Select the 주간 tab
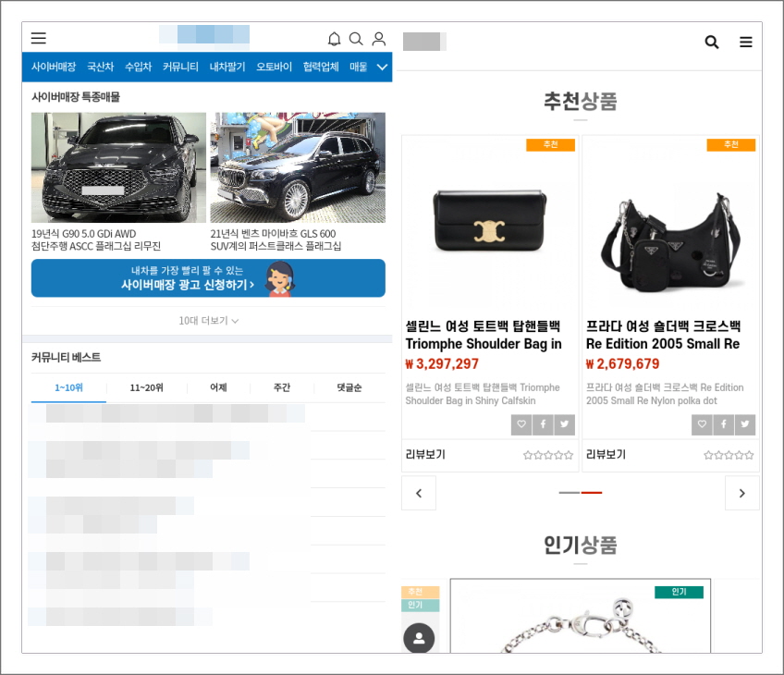This screenshot has width=784, height=675. 282,387
